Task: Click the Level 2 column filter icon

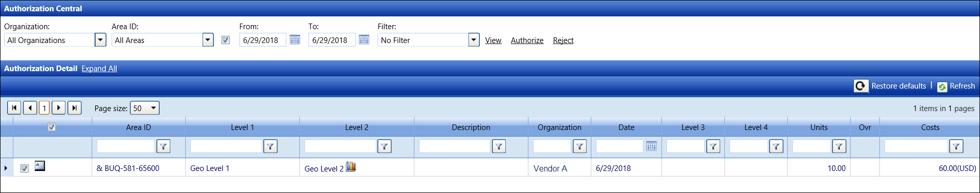Action: [x=384, y=146]
